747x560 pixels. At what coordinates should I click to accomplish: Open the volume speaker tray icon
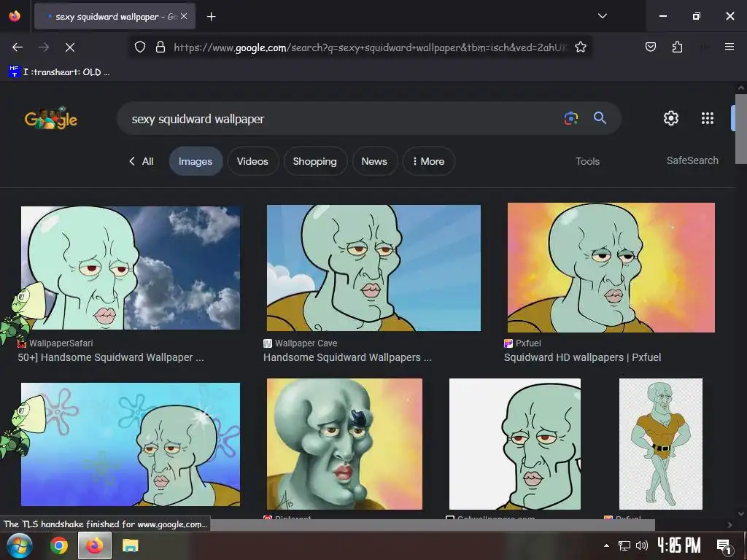pyautogui.click(x=642, y=545)
